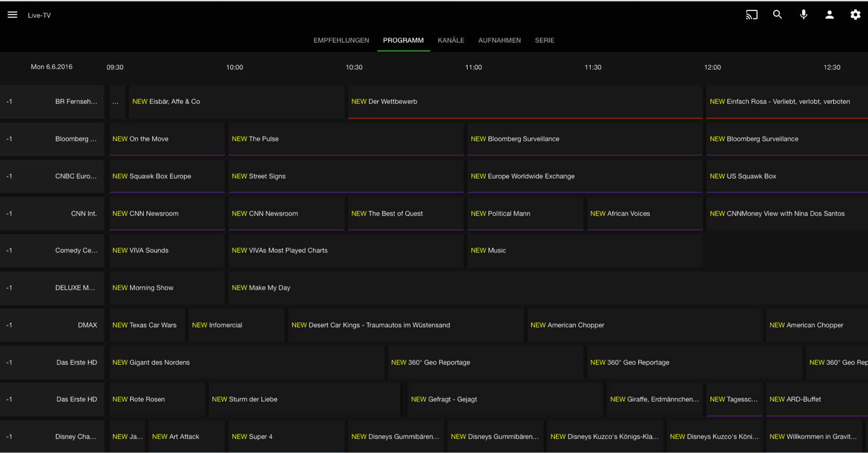The height and width of the screenshot is (453, 868).
Task: Click the Music program entry
Action: click(585, 251)
